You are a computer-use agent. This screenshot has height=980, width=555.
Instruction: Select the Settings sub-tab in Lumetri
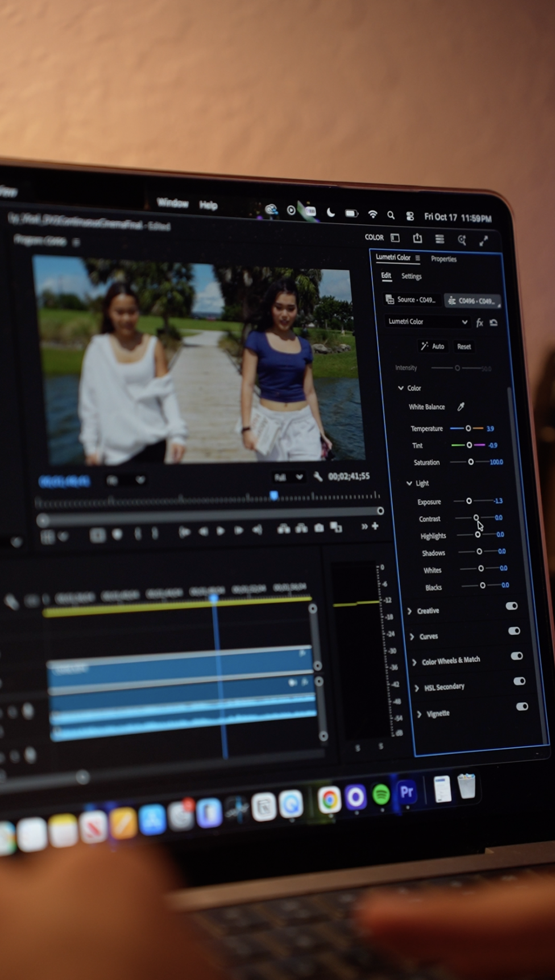(411, 276)
